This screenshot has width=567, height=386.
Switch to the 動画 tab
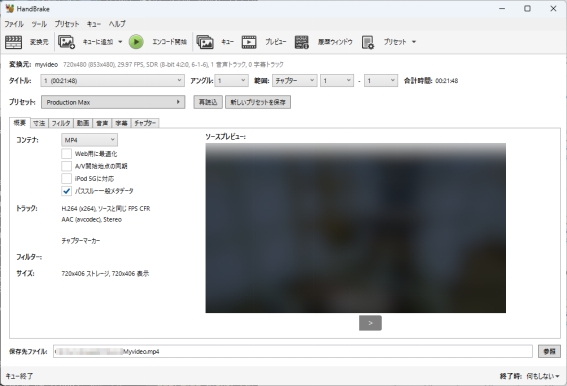(x=83, y=123)
